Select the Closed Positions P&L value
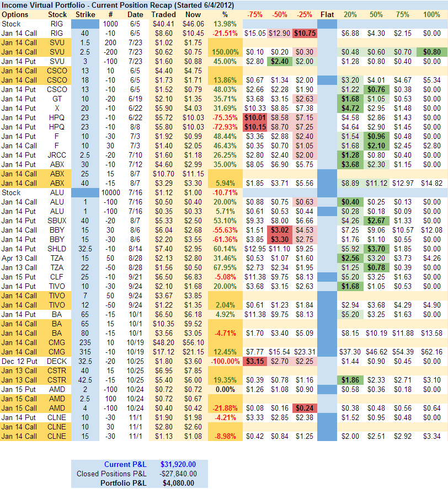The image size is (448, 489). pyautogui.click(x=178, y=474)
